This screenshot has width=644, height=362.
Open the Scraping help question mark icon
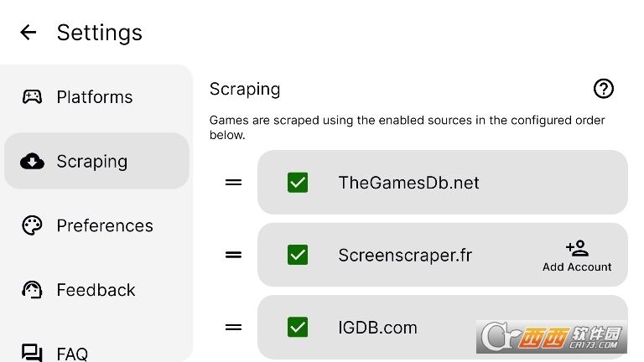[x=604, y=89]
